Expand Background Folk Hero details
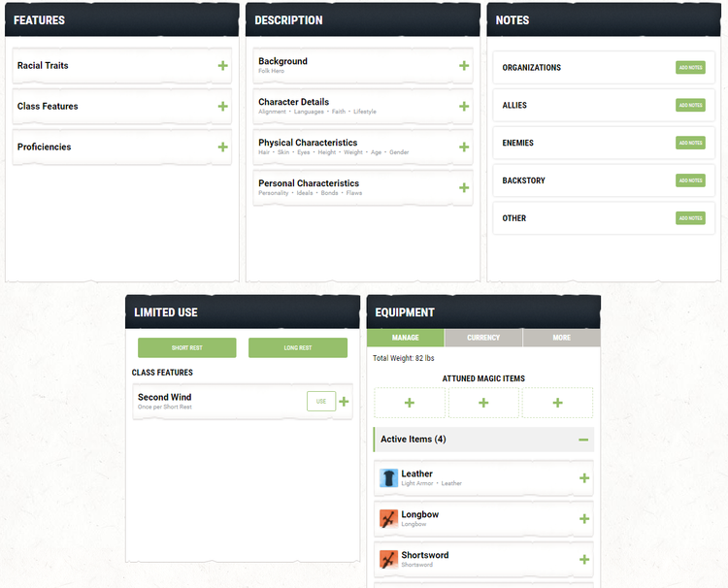 (464, 65)
